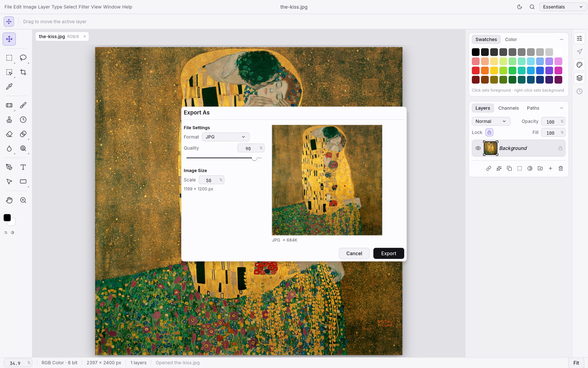Pick the pure black swatch
Viewport: 588px width, 368px height.
[476, 52]
